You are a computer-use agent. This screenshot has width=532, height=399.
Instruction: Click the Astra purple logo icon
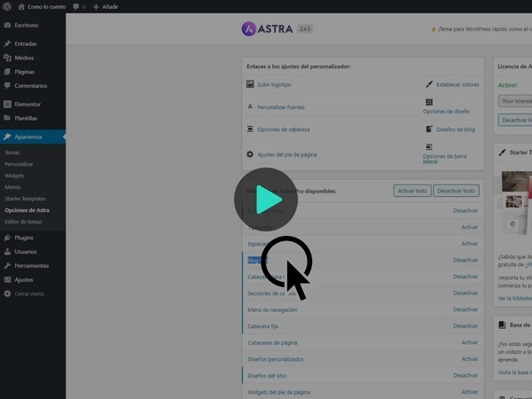coord(248,29)
